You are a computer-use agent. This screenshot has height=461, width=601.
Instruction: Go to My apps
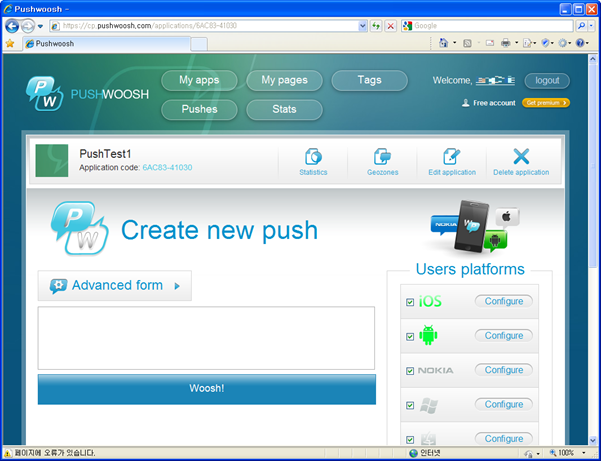pyautogui.click(x=199, y=80)
